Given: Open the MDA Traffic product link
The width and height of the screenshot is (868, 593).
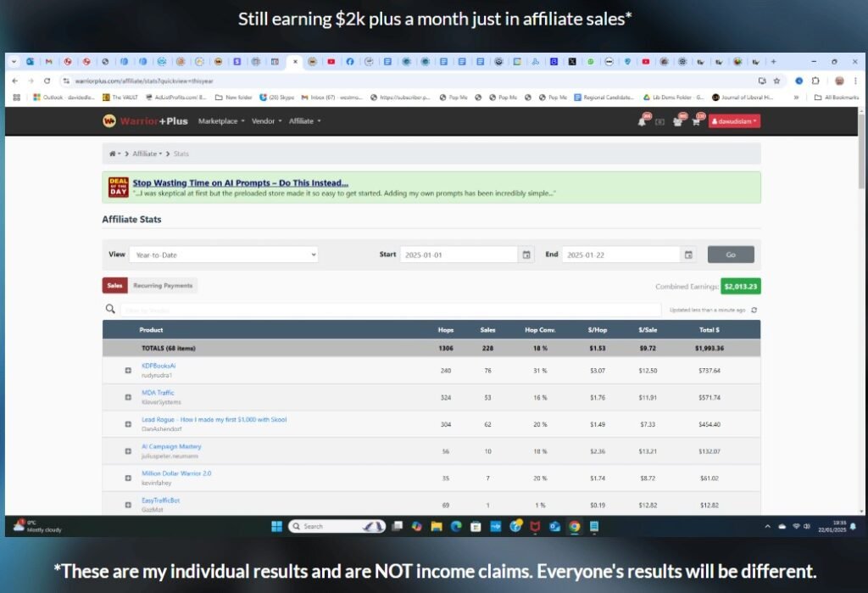Looking at the screenshot, I should click(x=158, y=393).
